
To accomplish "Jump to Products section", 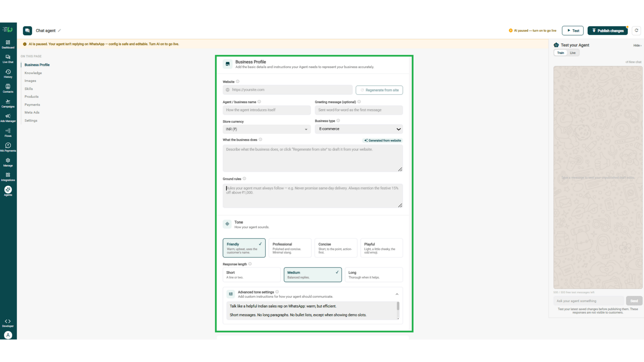I will coord(32,97).
